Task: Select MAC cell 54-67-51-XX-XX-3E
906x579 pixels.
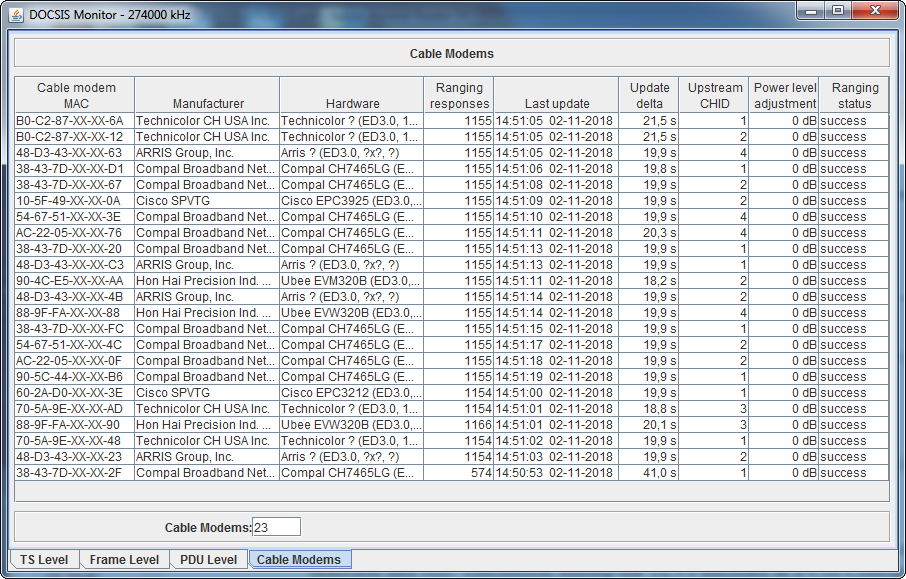Action: [75, 217]
